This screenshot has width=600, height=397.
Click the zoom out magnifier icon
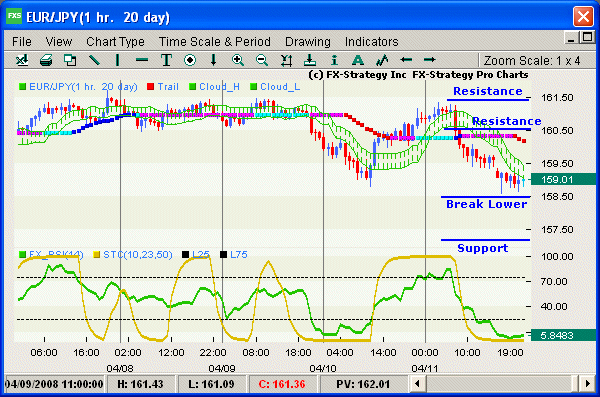click(262, 60)
